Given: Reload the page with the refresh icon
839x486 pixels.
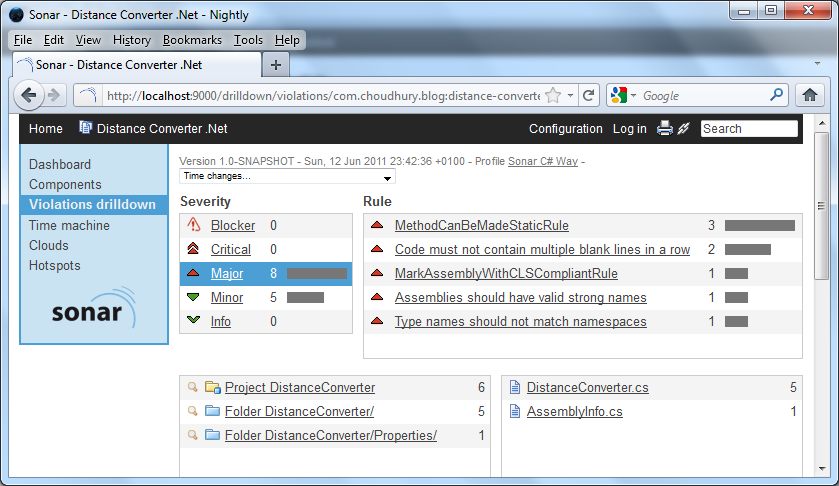Looking at the screenshot, I should tap(589, 95).
